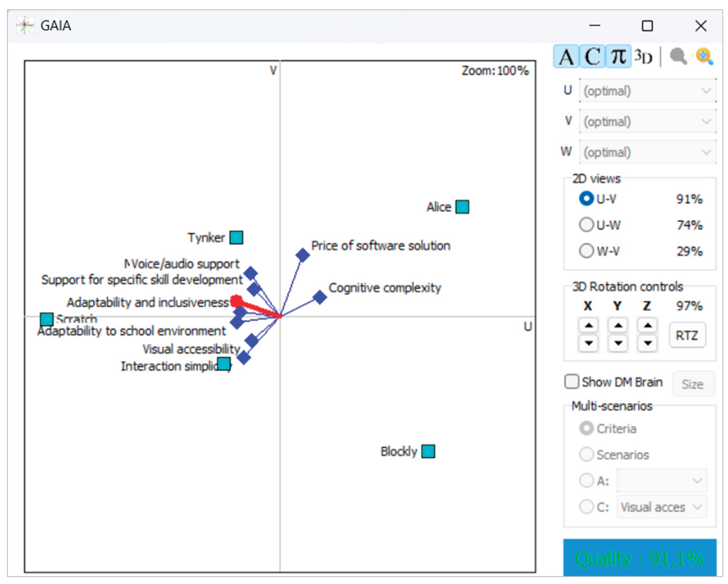Minimize the GAIA window

coord(595,25)
